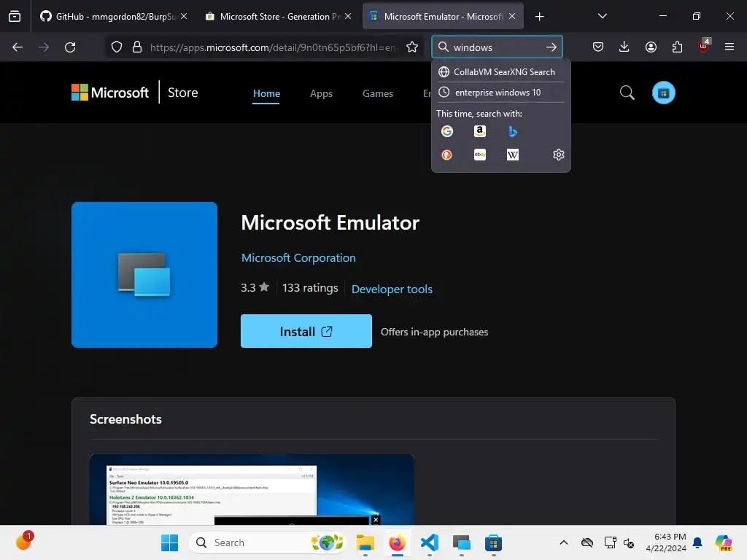
Task: Open the Games navigation item
Action: (x=378, y=93)
